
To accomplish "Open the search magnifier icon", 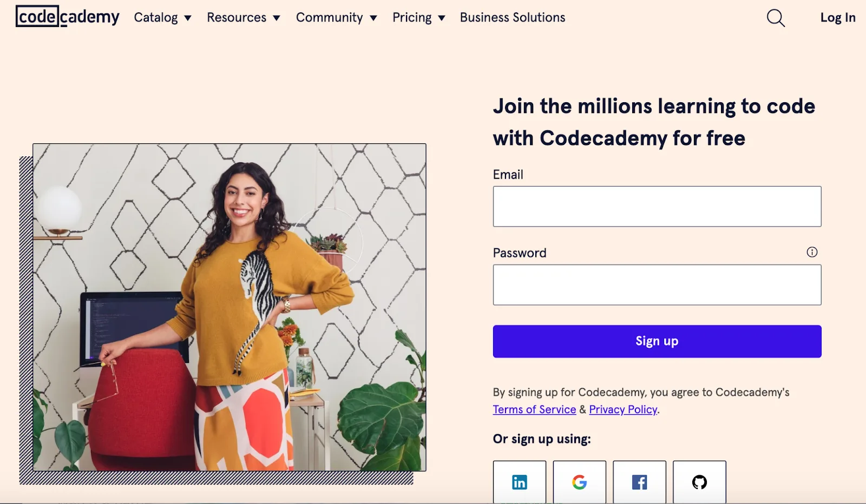I will point(776,18).
